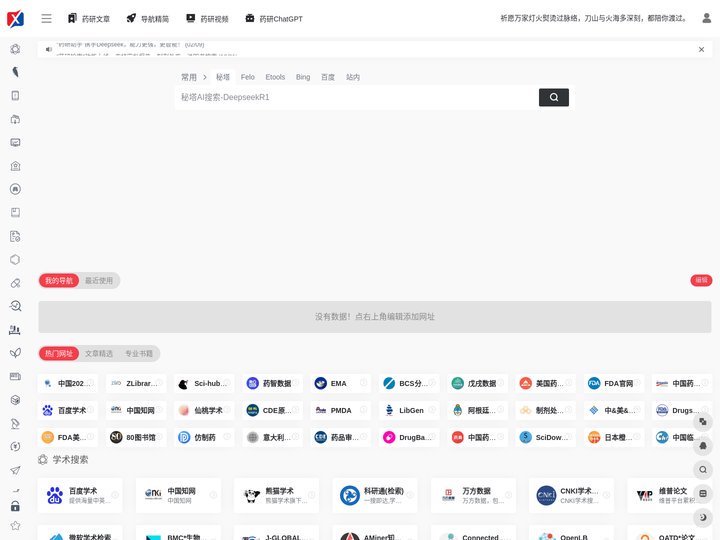
Task: Click the 学术搜索 section heading
Action: coord(70,460)
